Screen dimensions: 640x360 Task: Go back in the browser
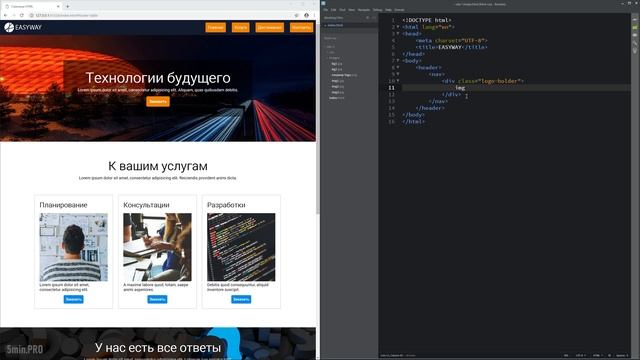(x=5, y=15)
